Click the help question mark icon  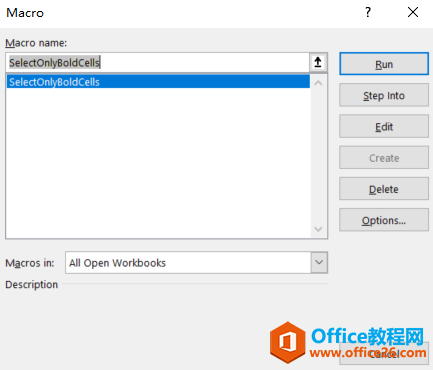[x=368, y=13]
